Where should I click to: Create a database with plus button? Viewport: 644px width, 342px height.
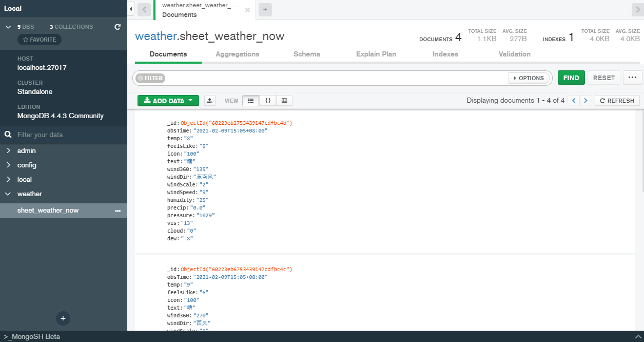coord(63,318)
